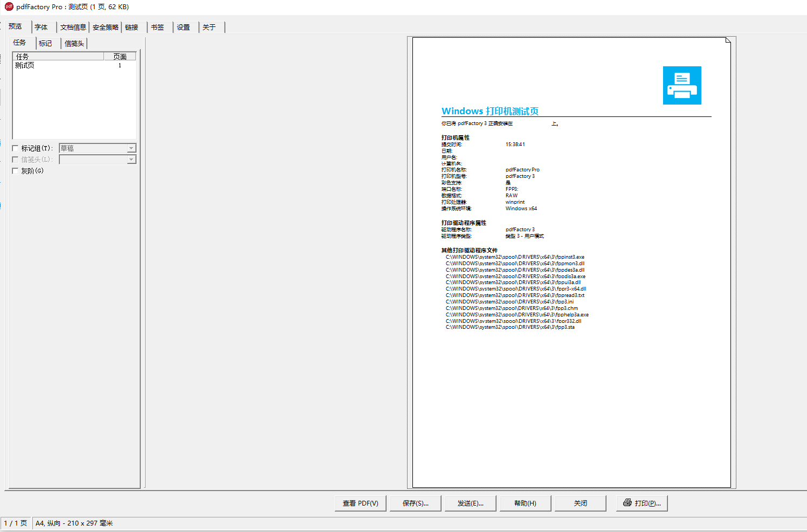Select the 标记 sub-tab
The image size is (807, 532).
(x=46, y=44)
